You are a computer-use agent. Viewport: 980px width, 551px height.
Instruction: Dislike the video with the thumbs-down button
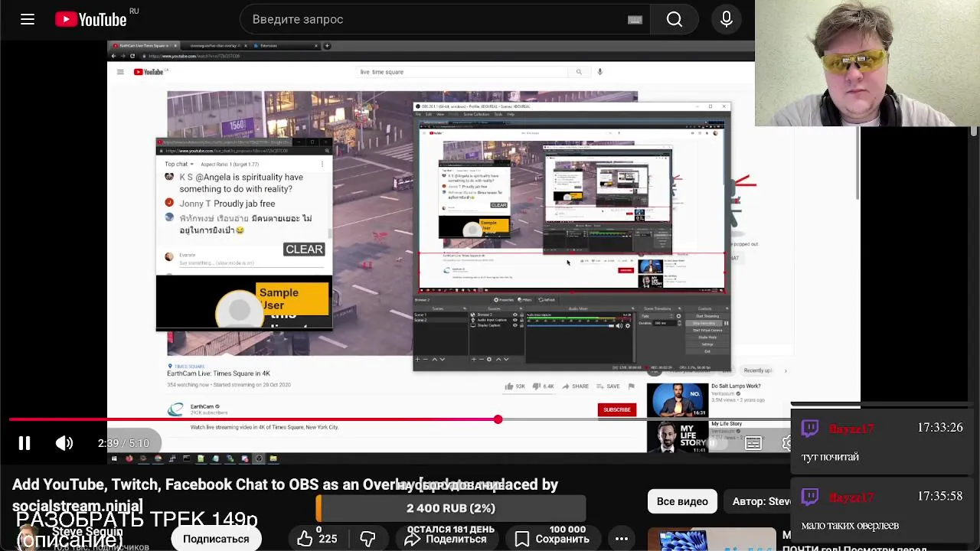pyautogui.click(x=368, y=539)
